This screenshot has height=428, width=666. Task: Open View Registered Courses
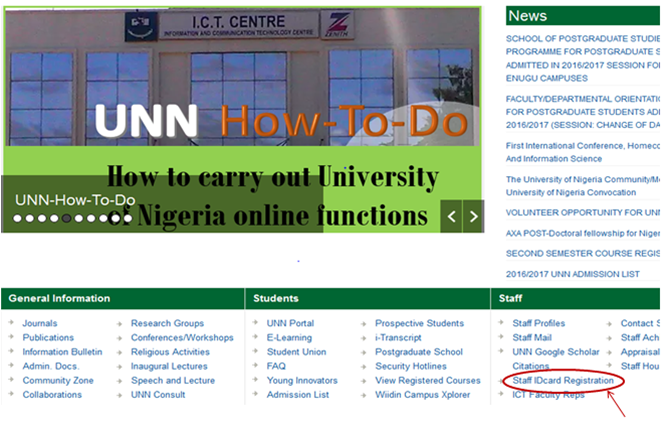428,380
